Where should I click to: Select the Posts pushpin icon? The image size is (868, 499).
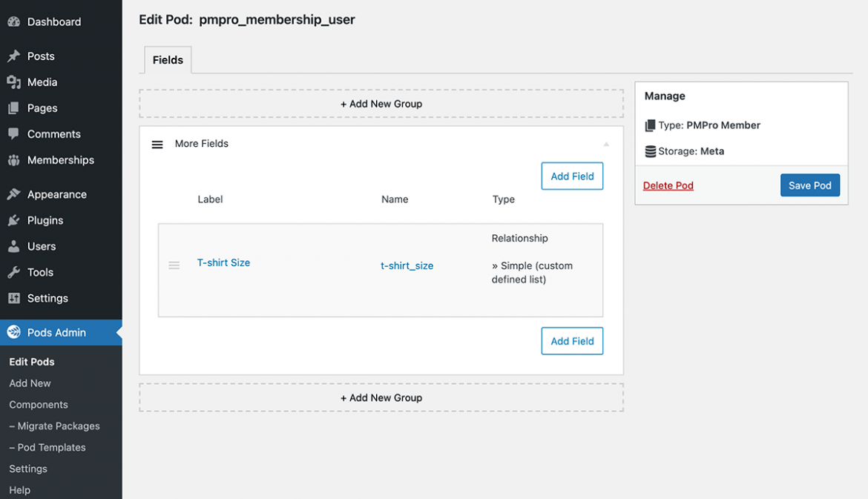click(x=13, y=56)
